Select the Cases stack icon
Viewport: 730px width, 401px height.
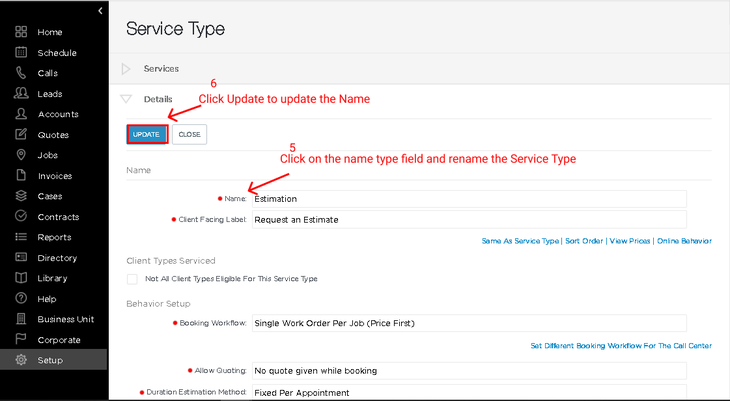pyautogui.click(x=21, y=196)
